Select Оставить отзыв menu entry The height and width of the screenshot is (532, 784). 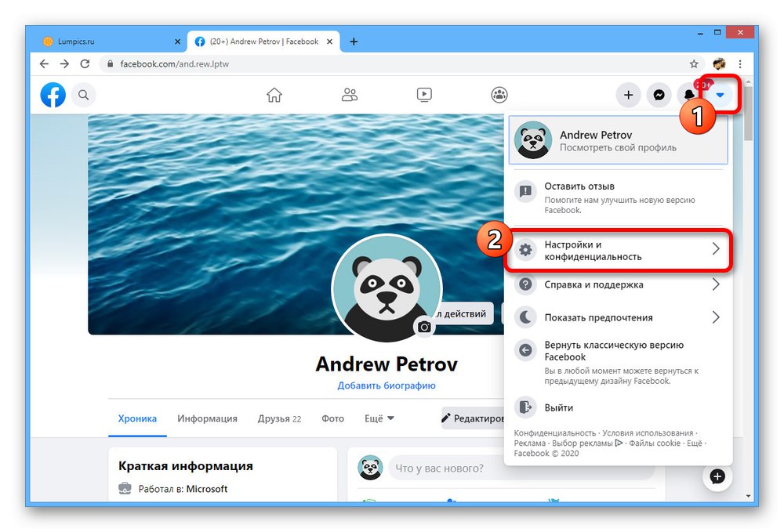pyautogui.click(x=618, y=197)
